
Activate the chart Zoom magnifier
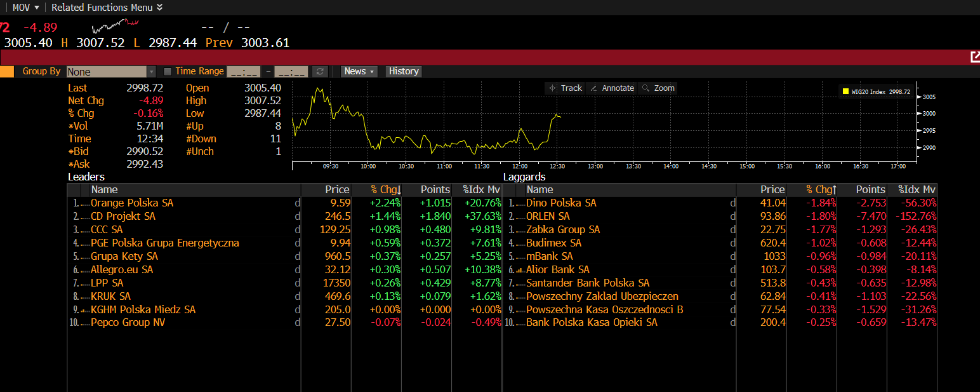click(x=658, y=88)
